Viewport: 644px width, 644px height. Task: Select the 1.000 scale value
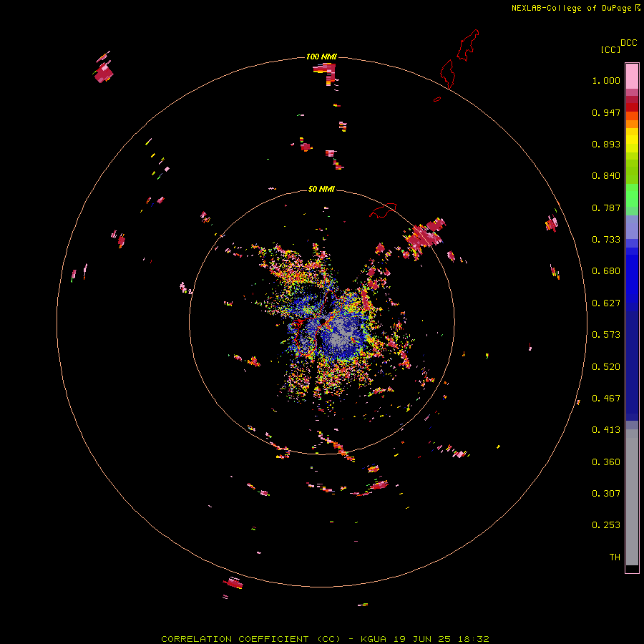(x=606, y=80)
